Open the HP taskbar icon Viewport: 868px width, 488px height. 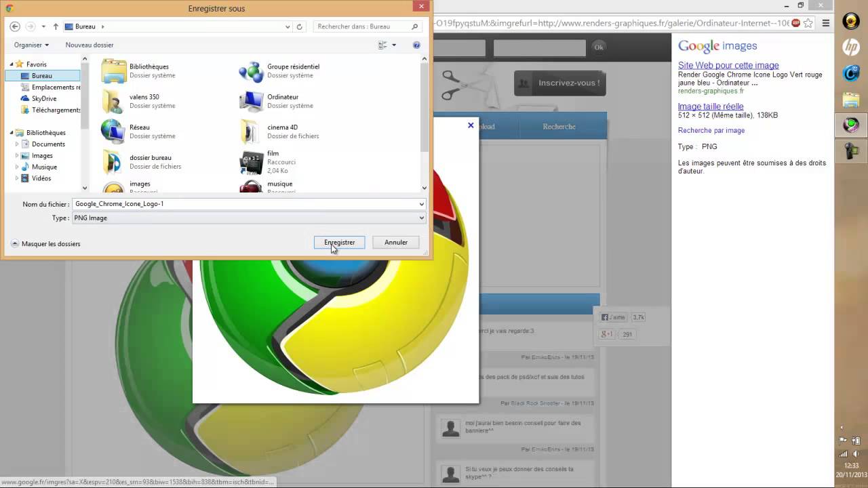click(x=851, y=47)
